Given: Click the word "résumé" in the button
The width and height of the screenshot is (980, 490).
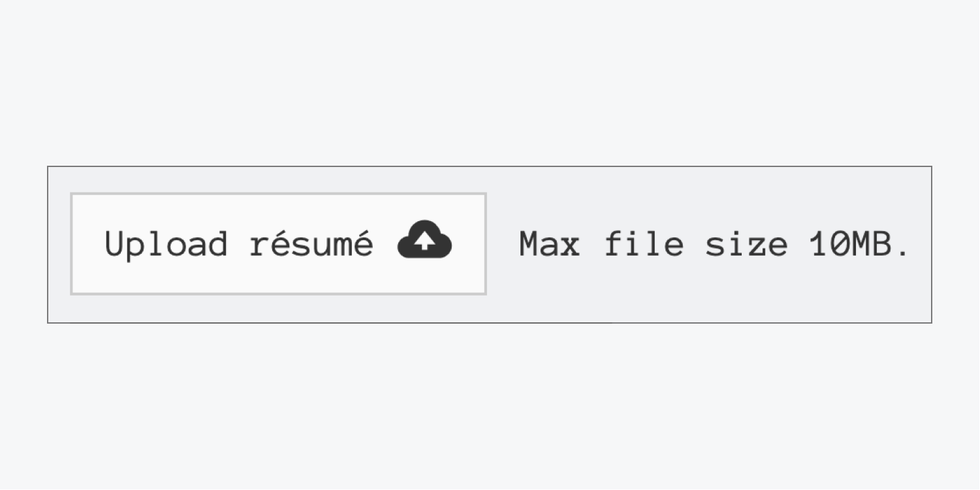Looking at the screenshot, I should [x=311, y=243].
